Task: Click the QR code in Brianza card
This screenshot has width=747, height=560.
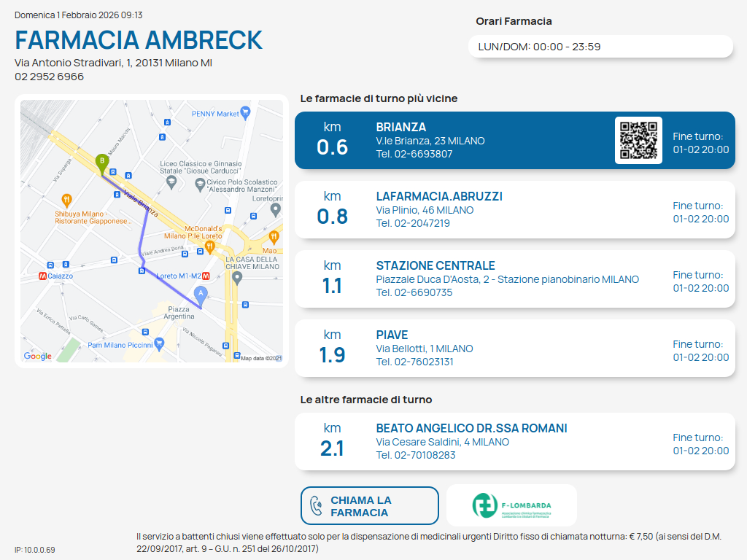Action: click(x=638, y=140)
